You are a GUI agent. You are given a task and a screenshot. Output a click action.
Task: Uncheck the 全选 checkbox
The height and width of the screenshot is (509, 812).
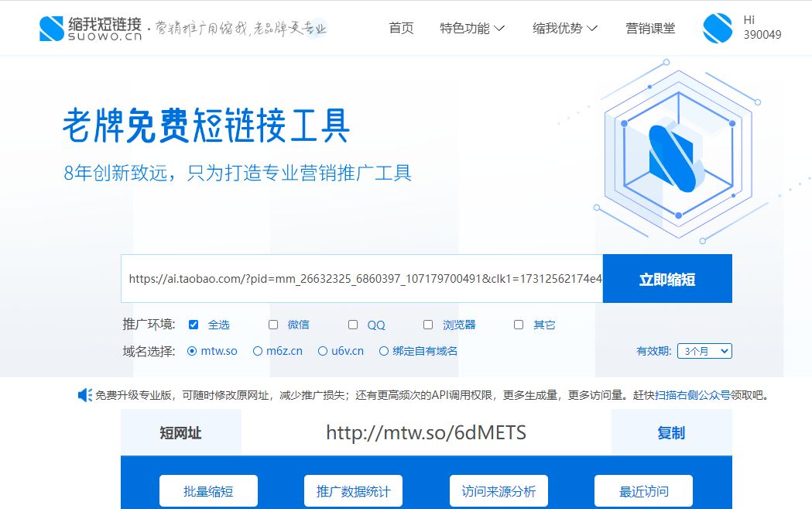[x=193, y=324]
